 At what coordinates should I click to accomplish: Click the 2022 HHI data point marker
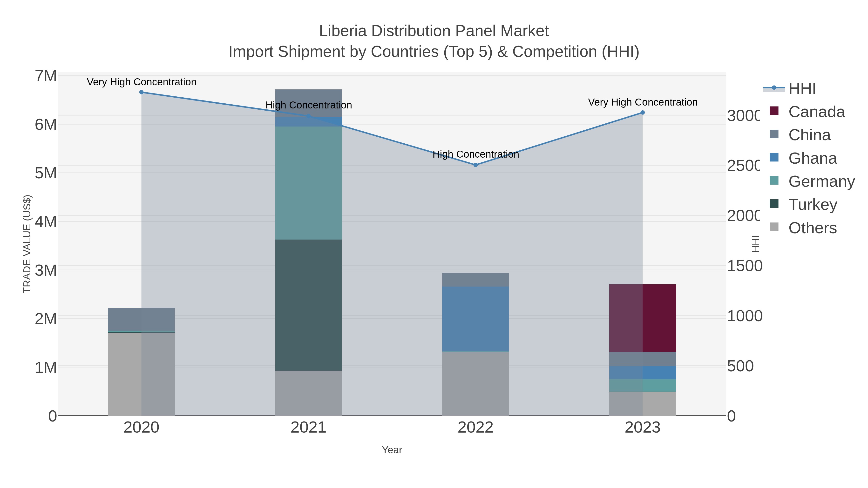[x=475, y=165]
